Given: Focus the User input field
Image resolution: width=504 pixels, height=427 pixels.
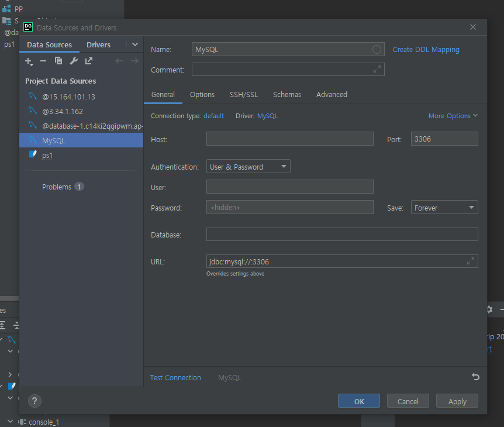Looking at the screenshot, I should click(289, 187).
